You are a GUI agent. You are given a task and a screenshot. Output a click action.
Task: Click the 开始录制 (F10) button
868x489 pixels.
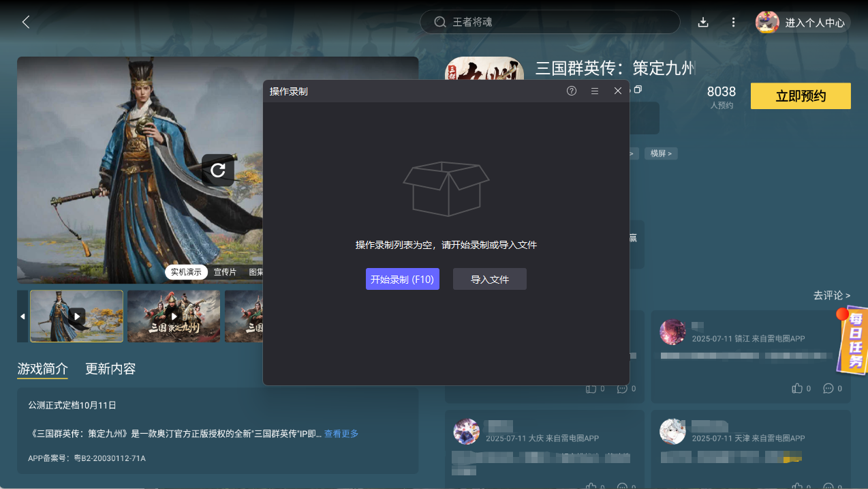(402, 279)
